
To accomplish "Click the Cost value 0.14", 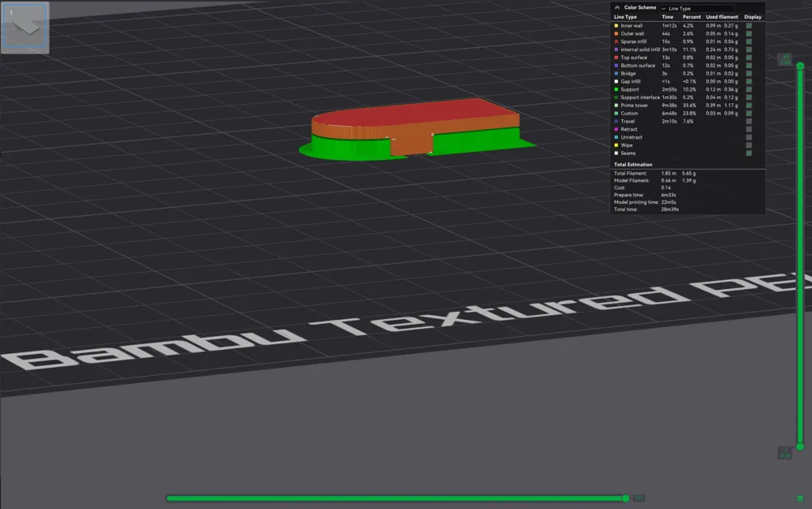I will tap(666, 188).
